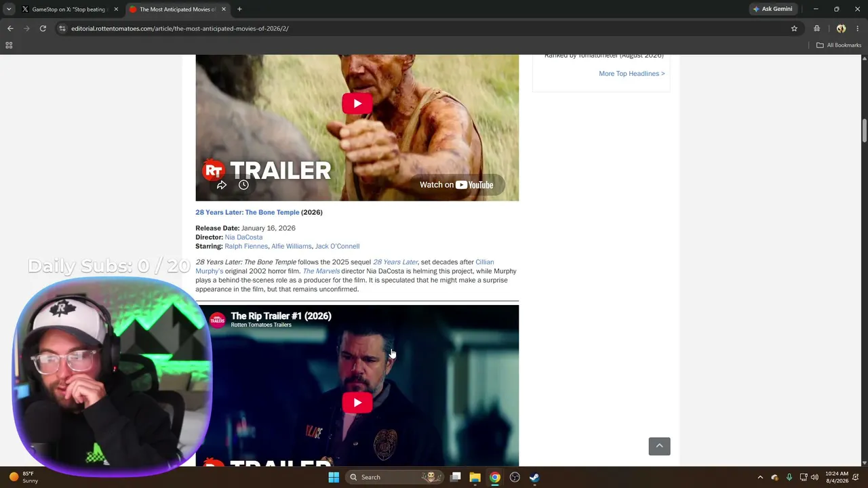Play The Rip Trailer #1 video
The width and height of the screenshot is (868, 488).
pyautogui.click(x=357, y=403)
